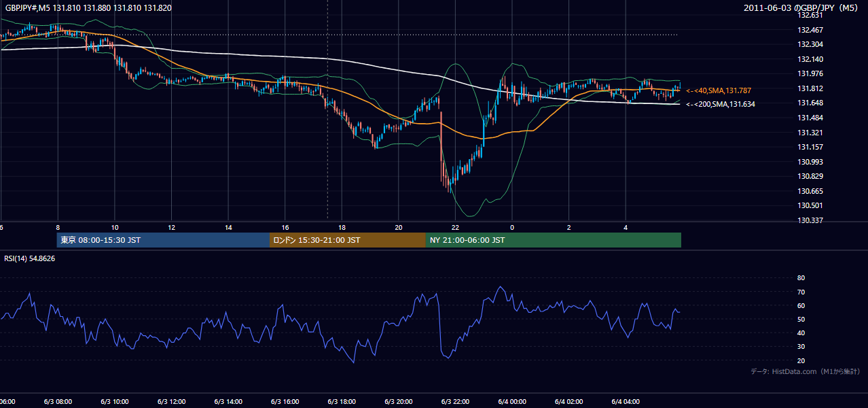Click the 130.337 price axis label
Image resolution: width=868 pixels, height=408 pixels.
click(810, 220)
